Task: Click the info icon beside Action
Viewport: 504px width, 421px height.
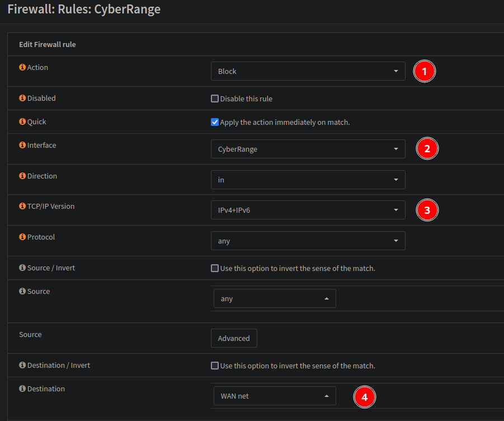Action: pos(22,67)
